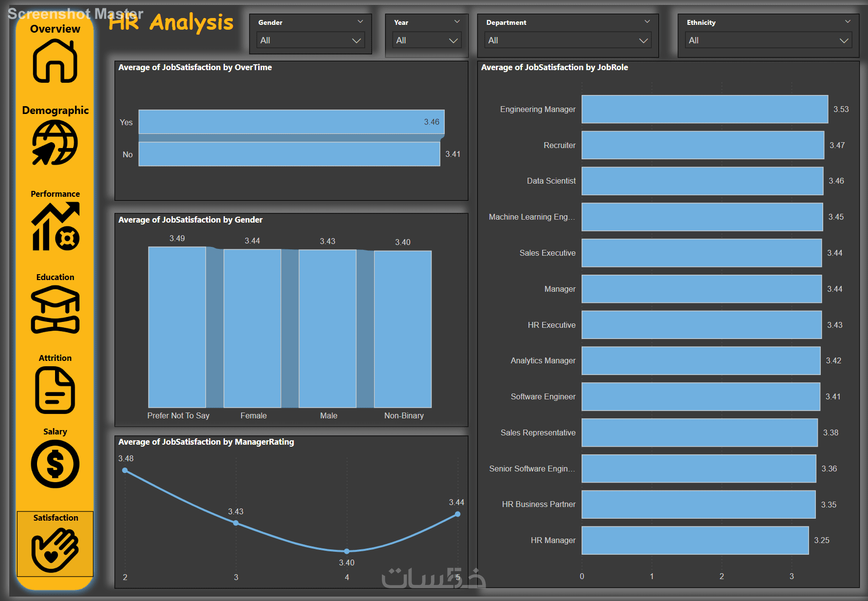The width and height of the screenshot is (868, 601).
Task: Open the Overview home icon
Action: point(55,61)
